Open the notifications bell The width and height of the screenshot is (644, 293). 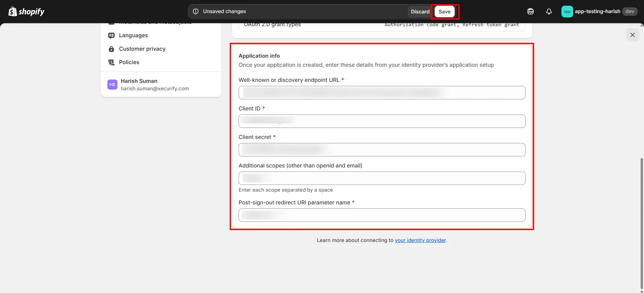(x=549, y=11)
